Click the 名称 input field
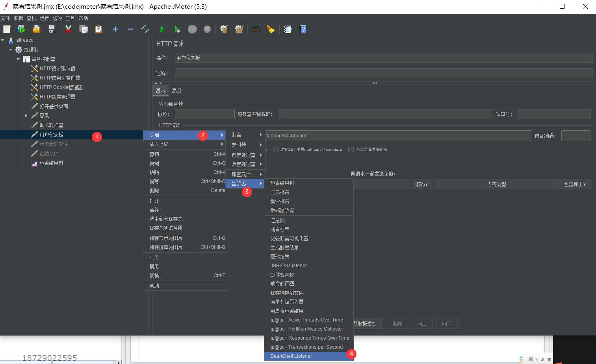 pyautogui.click(x=383, y=58)
